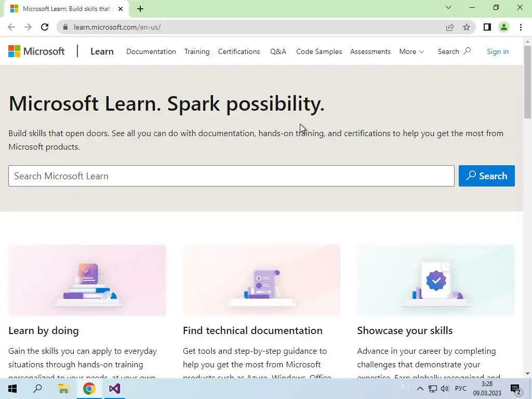Open the Windows Start menu
Image resolution: width=532 pixels, height=399 pixels.
tap(12, 389)
